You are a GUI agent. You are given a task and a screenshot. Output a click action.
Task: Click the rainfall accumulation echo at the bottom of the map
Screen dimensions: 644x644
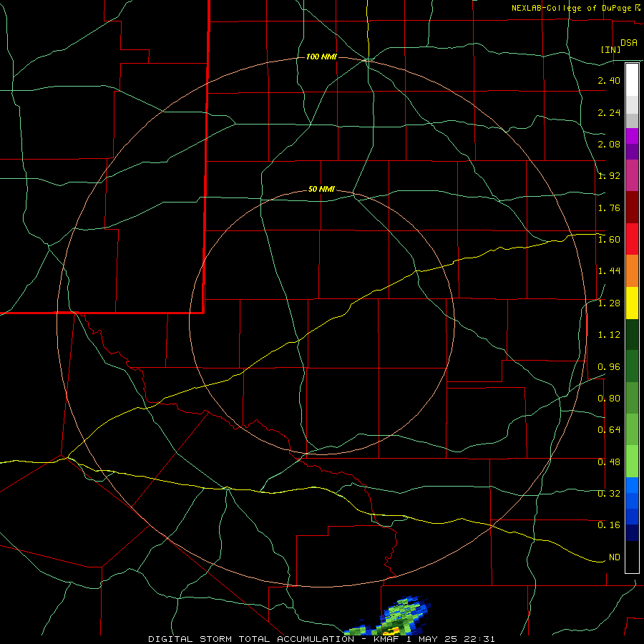388,616
